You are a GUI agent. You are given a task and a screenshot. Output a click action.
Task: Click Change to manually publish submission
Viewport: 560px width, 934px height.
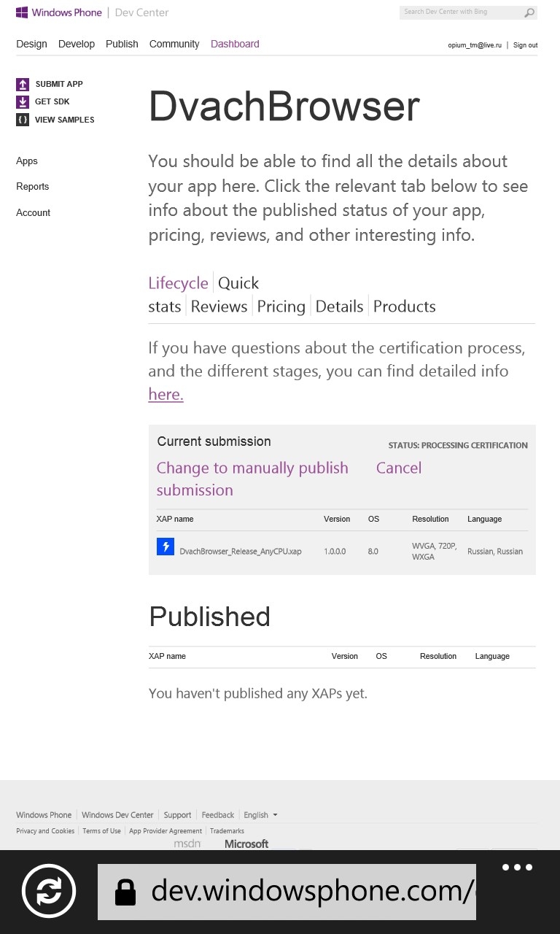pyautogui.click(x=252, y=479)
